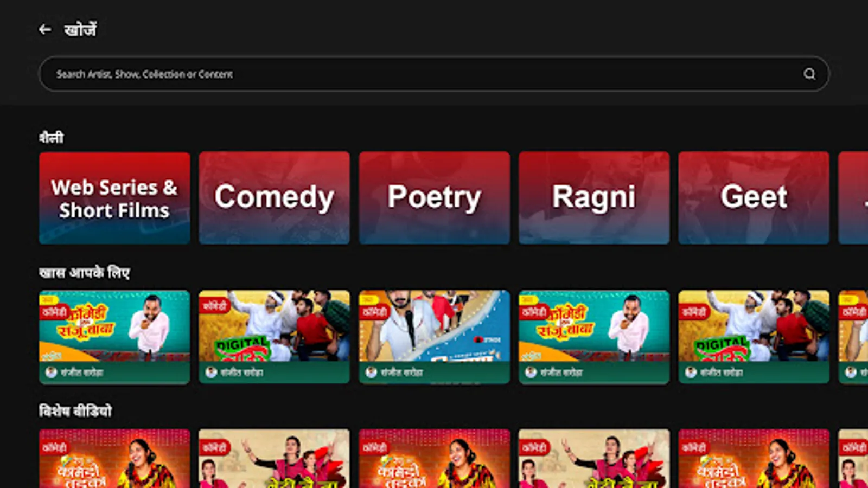Browse the Poetry genre tile
Screen dimensions: 868x488
pyautogui.click(x=434, y=198)
